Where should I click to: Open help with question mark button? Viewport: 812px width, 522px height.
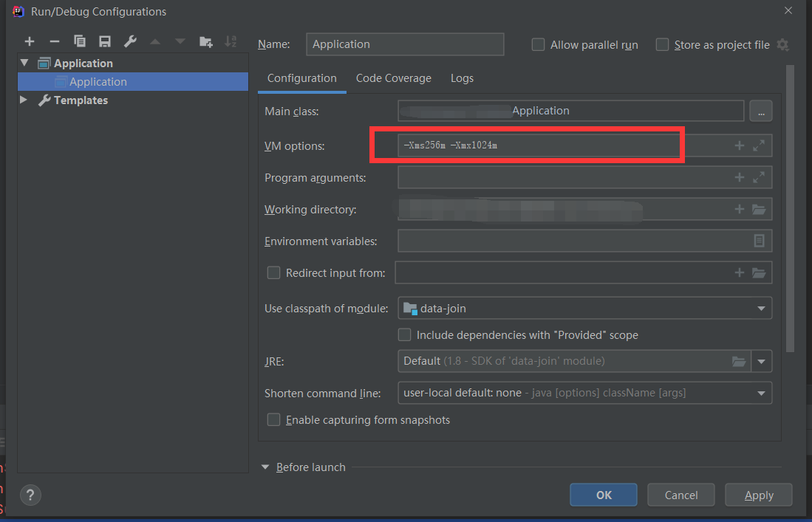pyautogui.click(x=30, y=495)
